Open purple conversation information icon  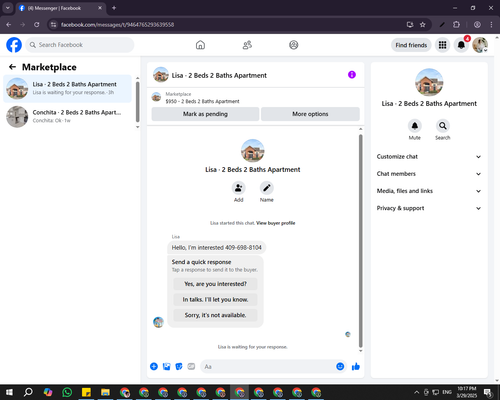coord(352,75)
